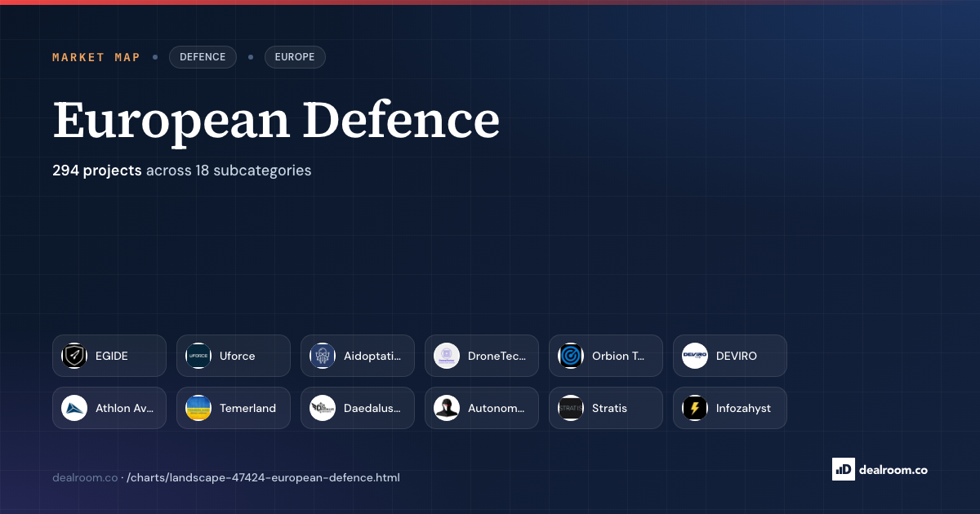
Task: Open the EGIDE company name
Action: (112, 356)
